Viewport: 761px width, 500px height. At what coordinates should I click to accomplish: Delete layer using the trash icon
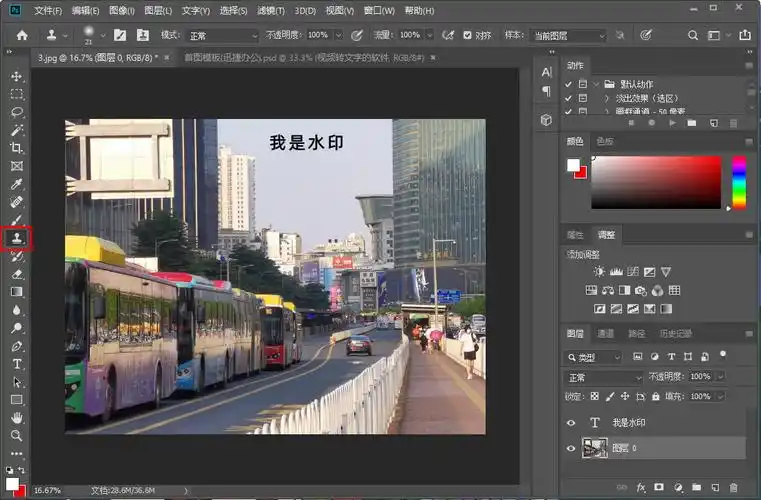point(731,487)
